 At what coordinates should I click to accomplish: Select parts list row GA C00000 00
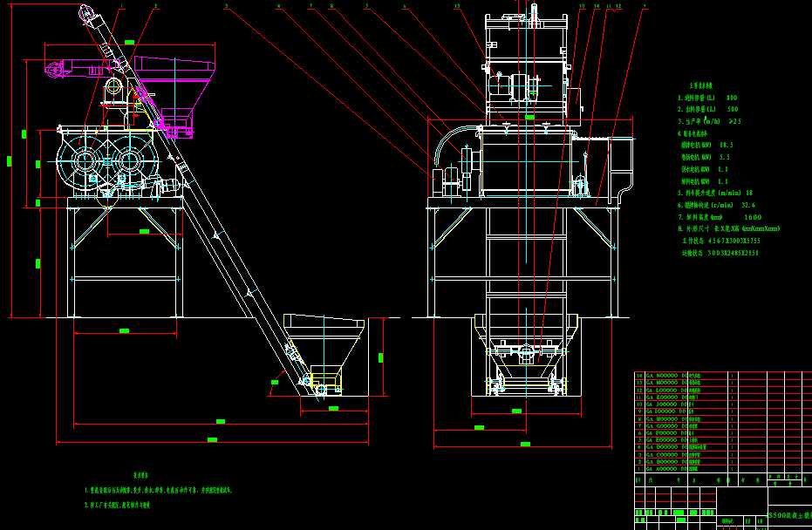725,454
